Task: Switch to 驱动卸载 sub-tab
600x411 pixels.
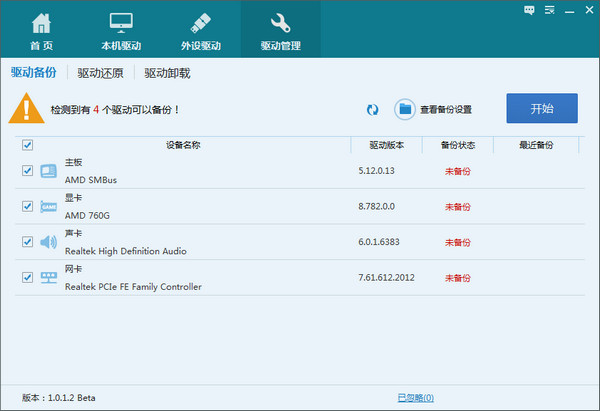Action: 167,73
